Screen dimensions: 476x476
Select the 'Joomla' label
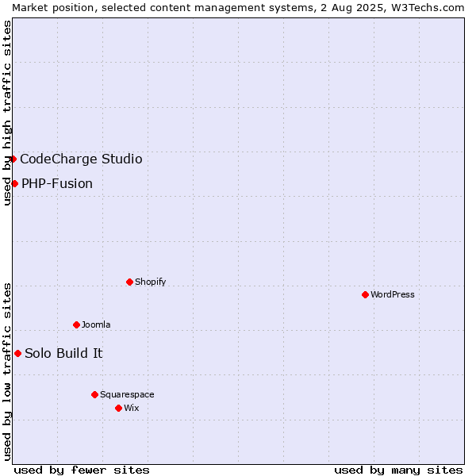pyautogui.click(x=96, y=324)
